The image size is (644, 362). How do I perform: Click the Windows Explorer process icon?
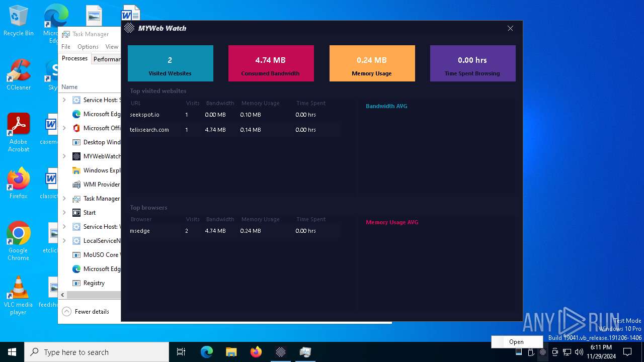click(76, 170)
